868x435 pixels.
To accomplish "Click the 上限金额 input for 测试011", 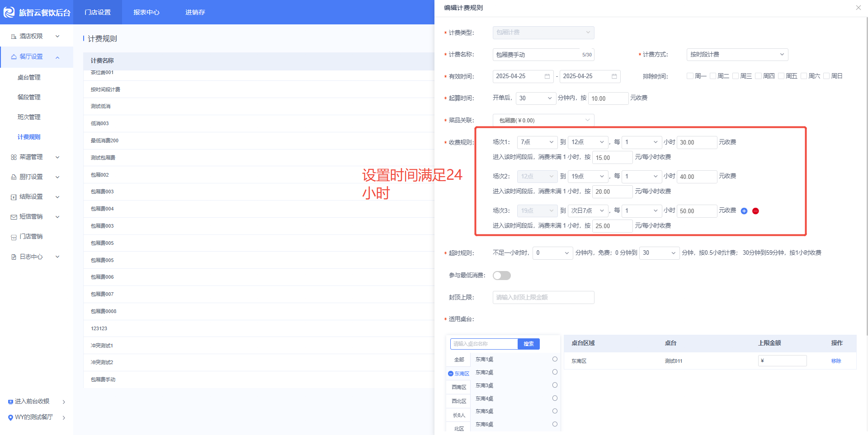I will pos(782,361).
